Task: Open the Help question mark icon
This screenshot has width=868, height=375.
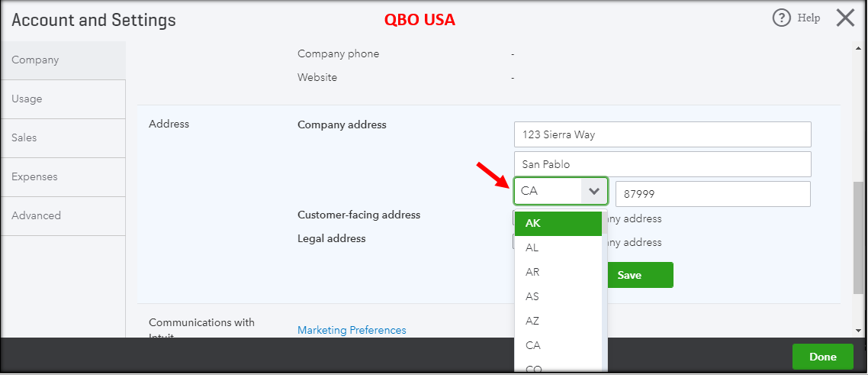Action: tap(782, 18)
